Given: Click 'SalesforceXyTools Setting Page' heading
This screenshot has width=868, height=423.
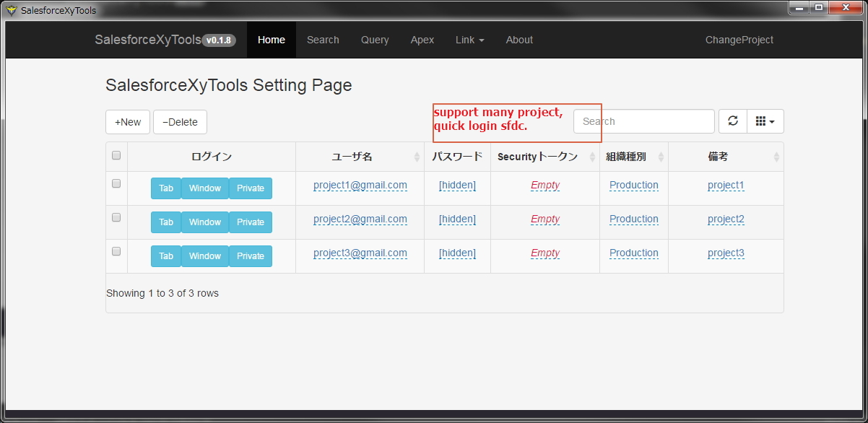Looking at the screenshot, I should (x=229, y=85).
